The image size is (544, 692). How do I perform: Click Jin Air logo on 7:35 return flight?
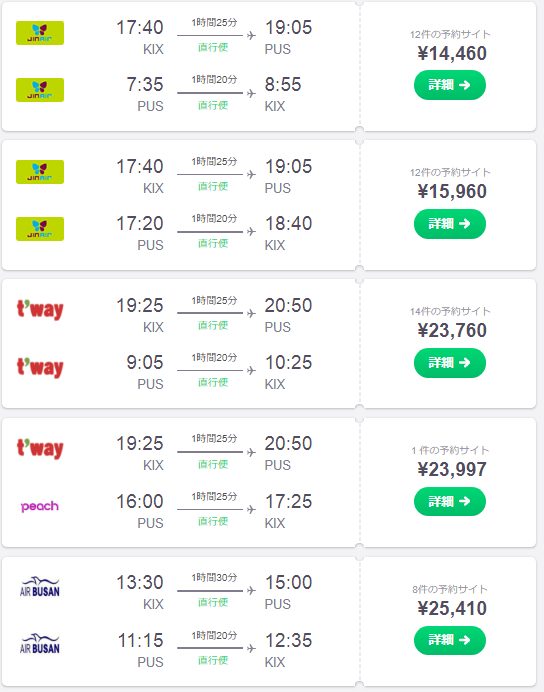tap(40, 90)
